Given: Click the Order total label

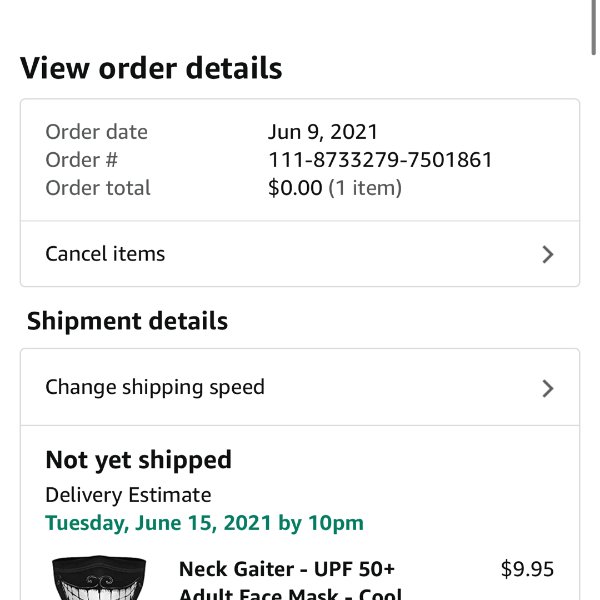Looking at the screenshot, I should click(98, 188).
